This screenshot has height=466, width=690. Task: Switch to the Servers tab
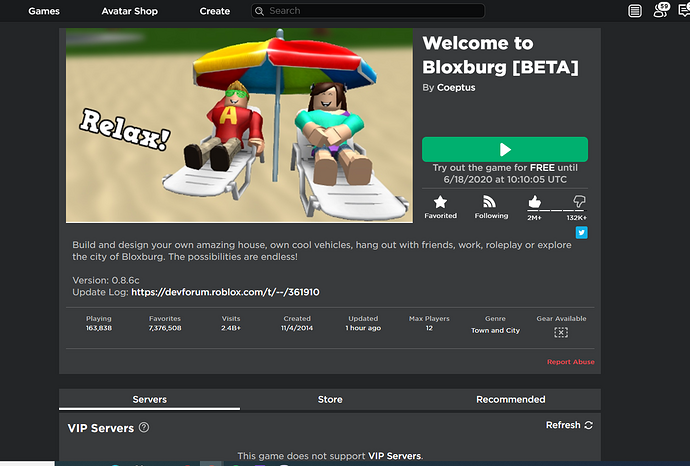click(150, 399)
